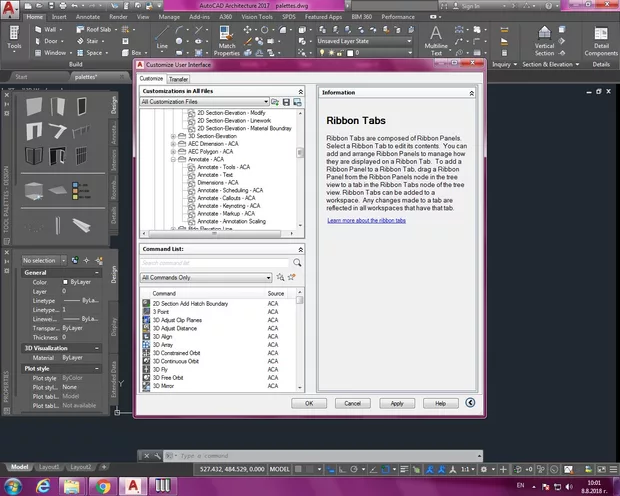Click the save customization files icon
The height and width of the screenshot is (496, 620).
coord(286,102)
